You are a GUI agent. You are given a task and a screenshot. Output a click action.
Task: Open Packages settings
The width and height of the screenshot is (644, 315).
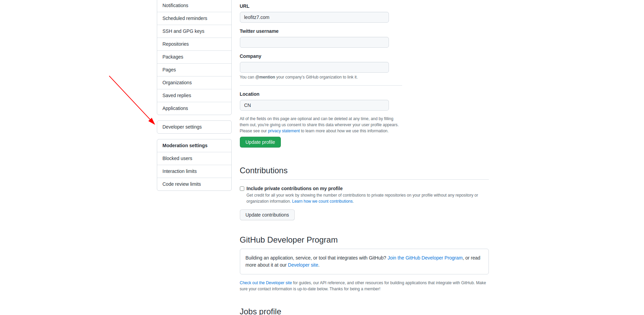(x=173, y=57)
